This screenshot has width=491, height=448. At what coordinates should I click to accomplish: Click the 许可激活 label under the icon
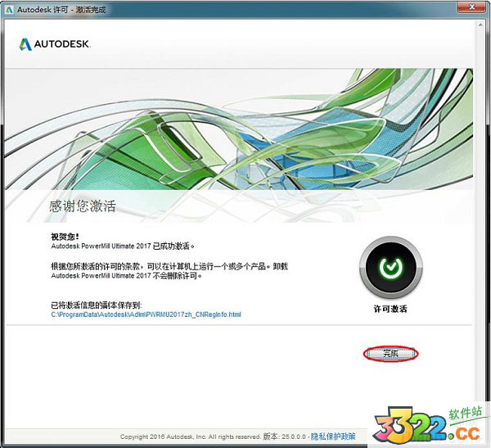[390, 309]
